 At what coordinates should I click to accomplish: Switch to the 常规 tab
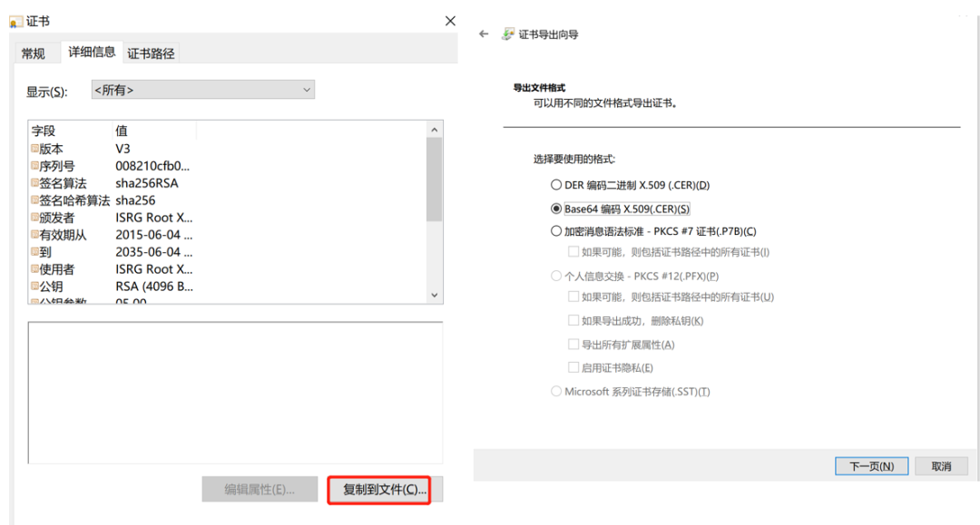point(34,53)
